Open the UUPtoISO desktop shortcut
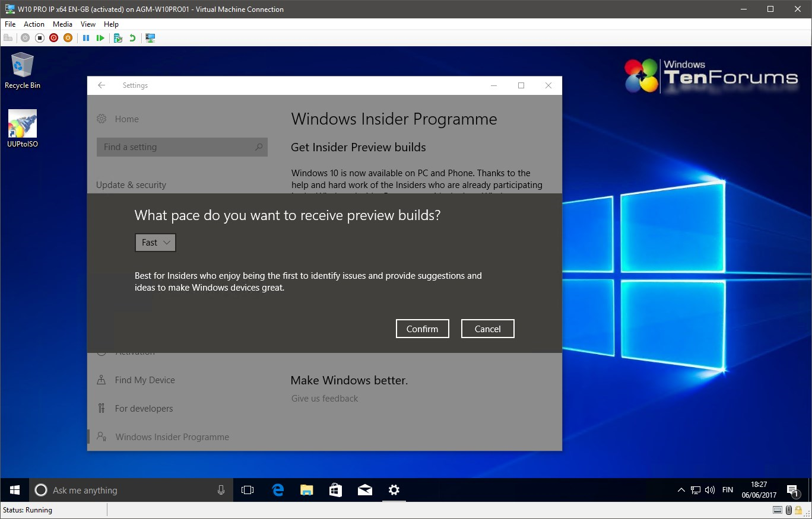 click(x=23, y=129)
